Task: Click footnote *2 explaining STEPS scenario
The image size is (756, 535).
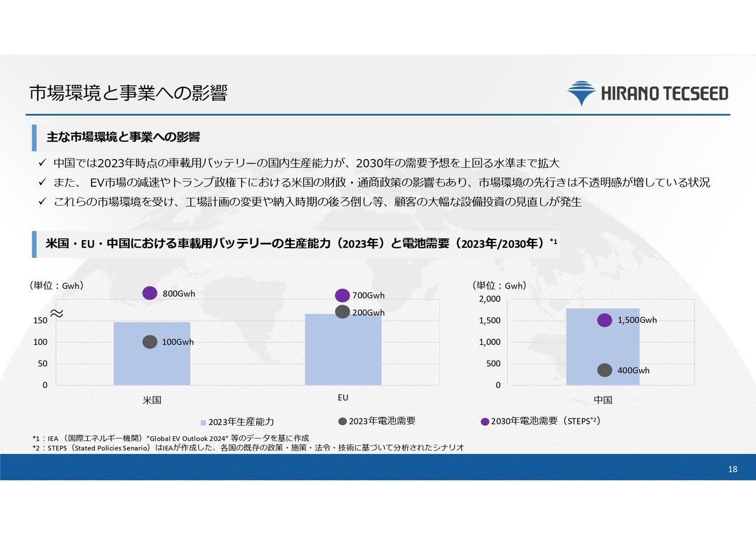Action: [x=248, y=448]
